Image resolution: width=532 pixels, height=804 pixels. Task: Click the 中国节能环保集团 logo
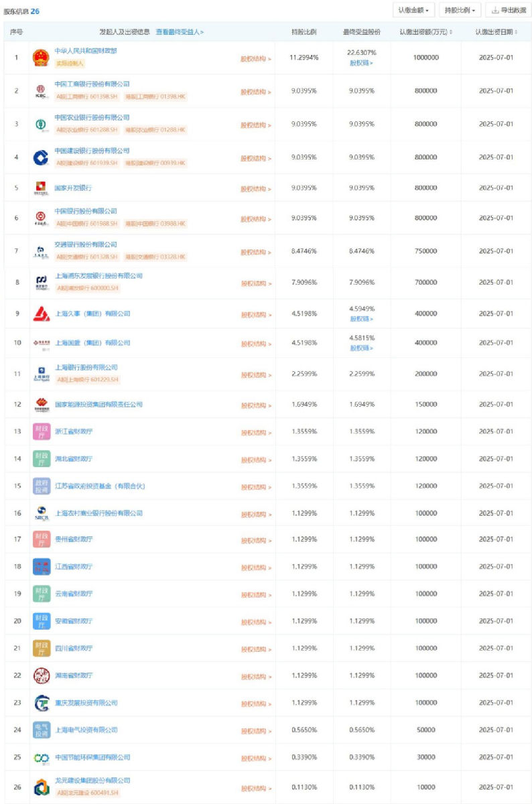[x=42, y=757]
